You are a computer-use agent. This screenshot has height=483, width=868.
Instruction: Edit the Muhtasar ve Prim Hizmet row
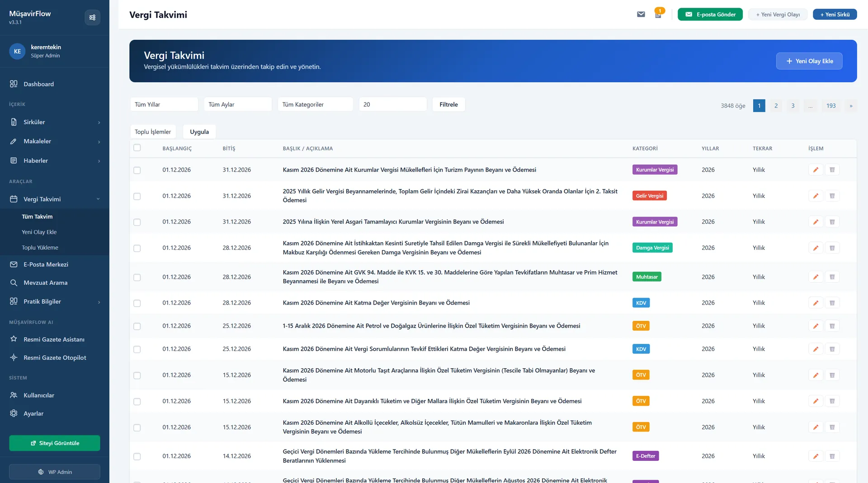tap(816, 277)
